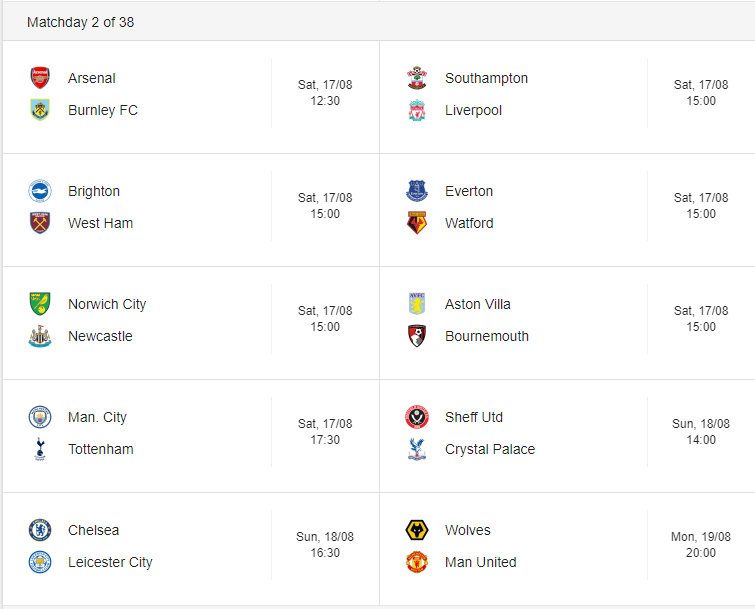
Task: Click the Liverpool crest icon
Action: (x=417, y=110)
